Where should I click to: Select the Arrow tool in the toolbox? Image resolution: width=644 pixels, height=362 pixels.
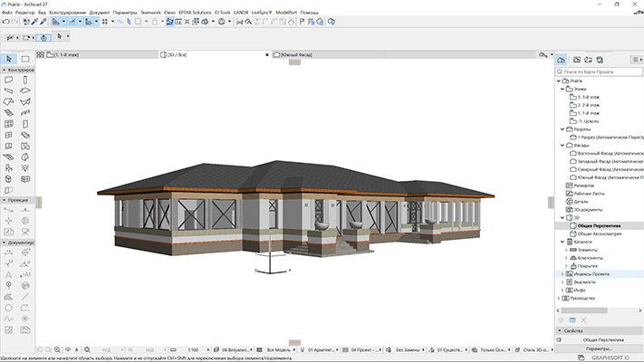[9, 59]
